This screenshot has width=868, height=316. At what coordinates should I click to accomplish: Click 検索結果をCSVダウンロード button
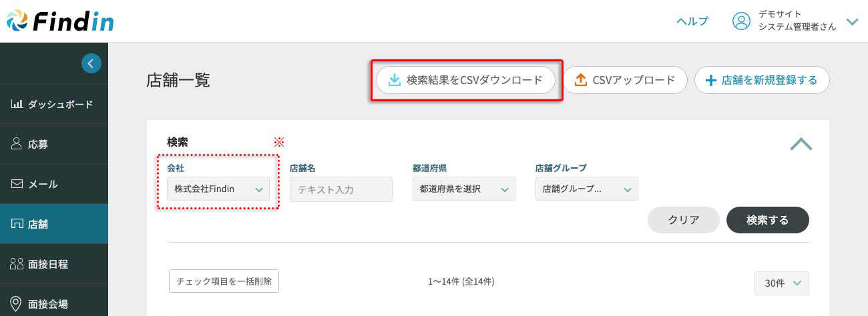[465, 80]
